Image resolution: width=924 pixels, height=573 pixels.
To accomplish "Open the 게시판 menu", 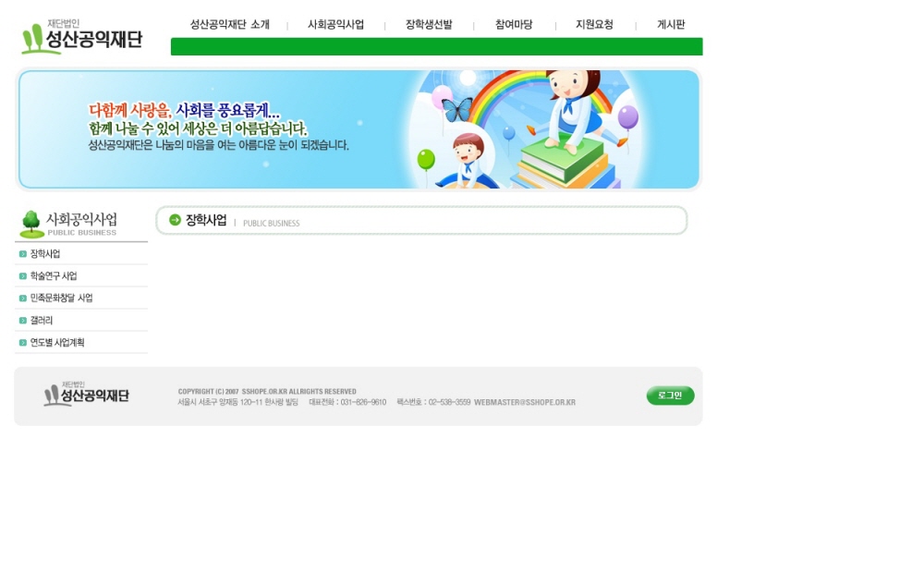I will 671,25.
